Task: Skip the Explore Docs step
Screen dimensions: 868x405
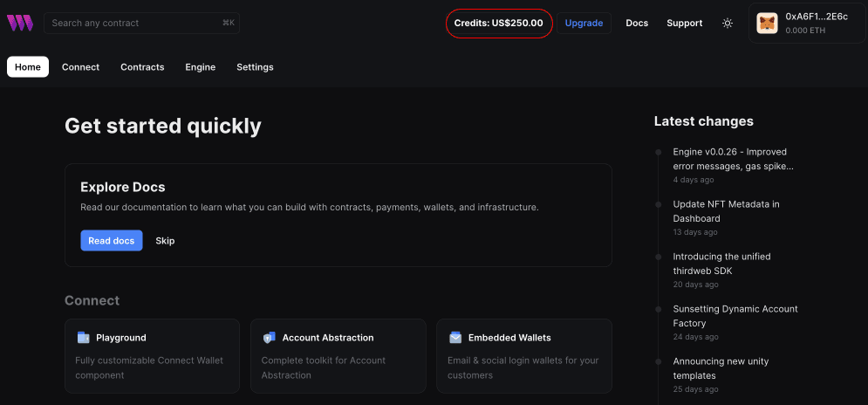Action: pos(165,241)
